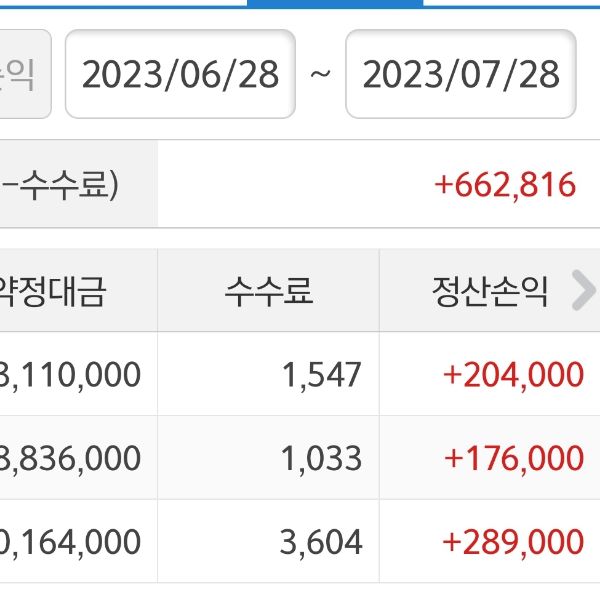Viewport: 600px width, 600px height.
Task: Expand more columns with the right chevron
Action: (582, 291)
